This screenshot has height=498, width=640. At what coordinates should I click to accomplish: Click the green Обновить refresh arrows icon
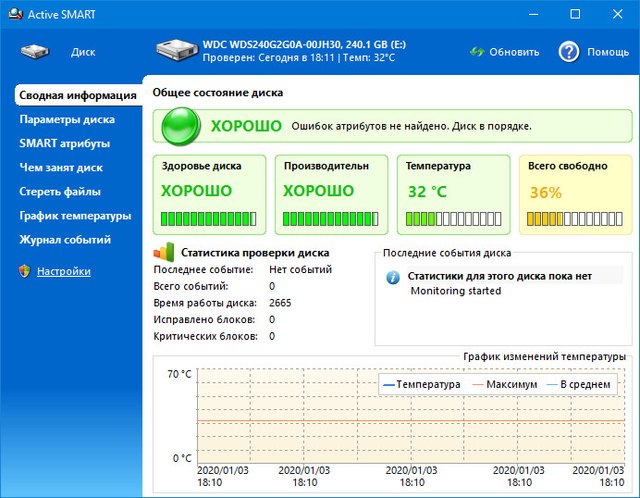[478, 52]
